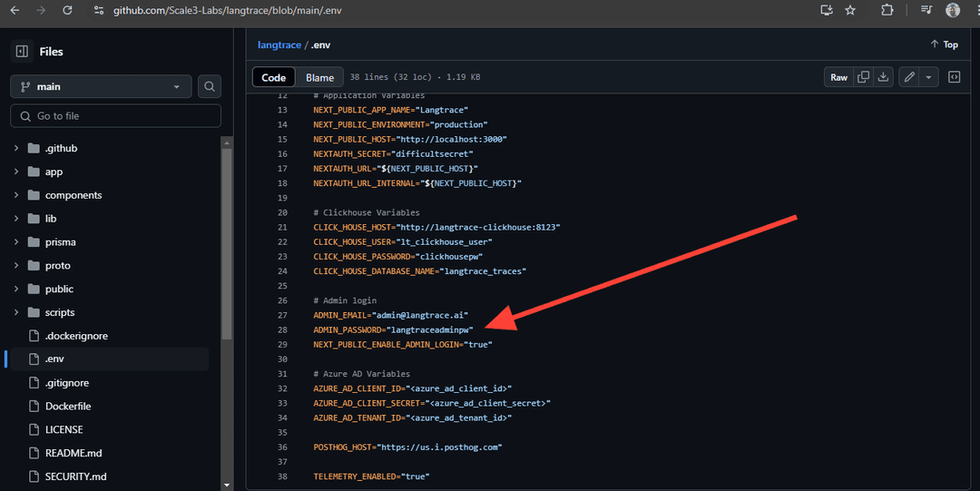The height and width of the screenshot is (491, 980).
Task: Reload the current browser page
Action: [67, 10]
